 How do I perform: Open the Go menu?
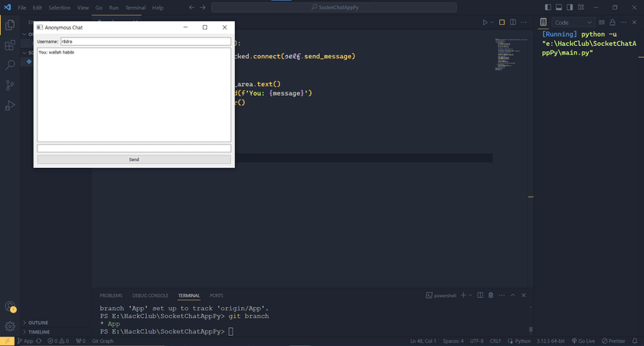(x=99, y=8)
